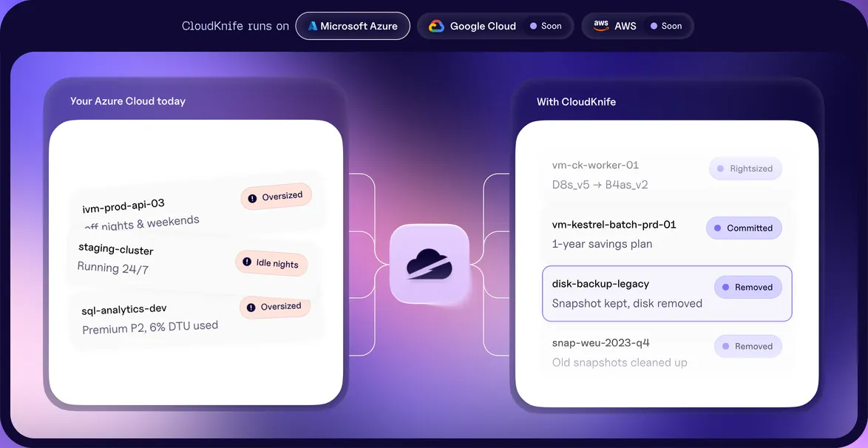Click the Rightsized badge for vm-ck-worker-01

point(745,169)
